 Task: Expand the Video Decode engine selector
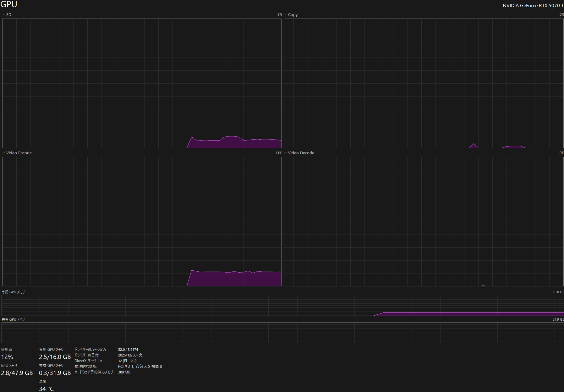pyautogui.click(x=299, y=153)
